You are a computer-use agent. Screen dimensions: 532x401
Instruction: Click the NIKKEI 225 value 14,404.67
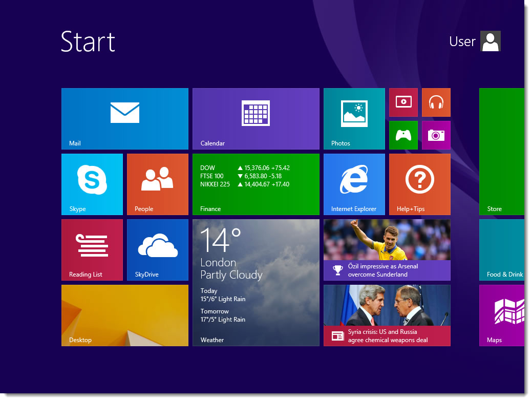(257, 184)
